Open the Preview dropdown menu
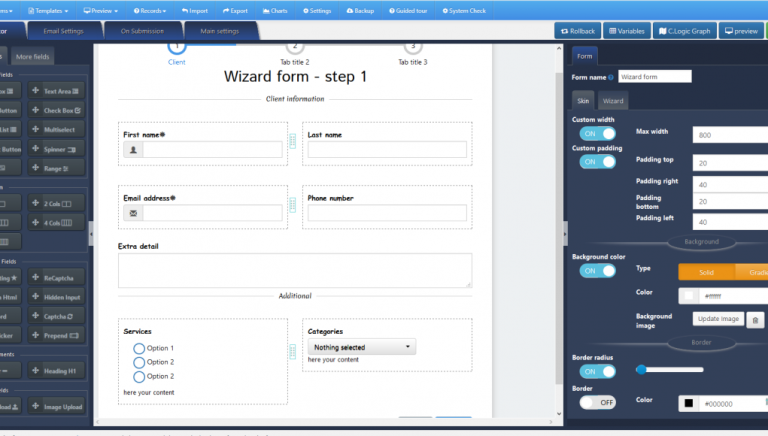The image size is (768, 436). pos(100,10)
